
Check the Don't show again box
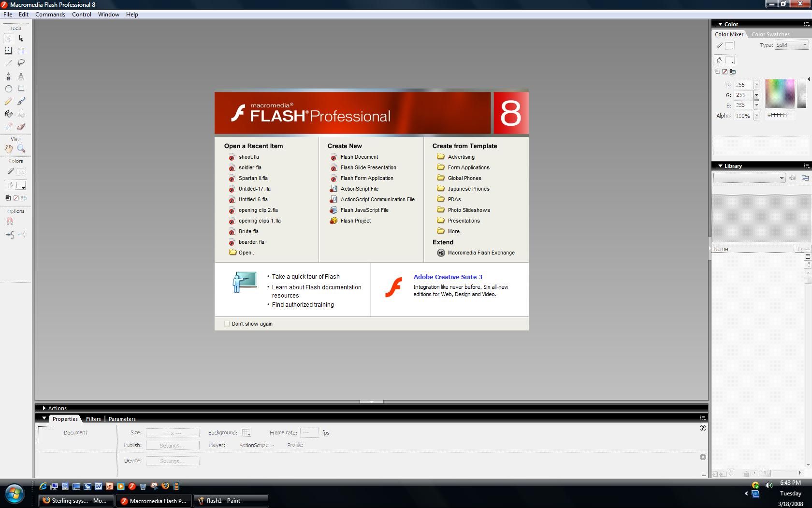[x=227, y=324]
